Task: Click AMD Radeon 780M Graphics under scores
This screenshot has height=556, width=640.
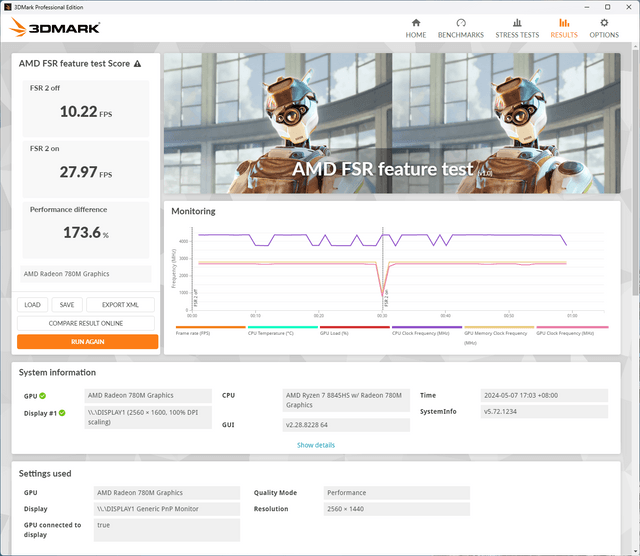Action: pos(86,274)
